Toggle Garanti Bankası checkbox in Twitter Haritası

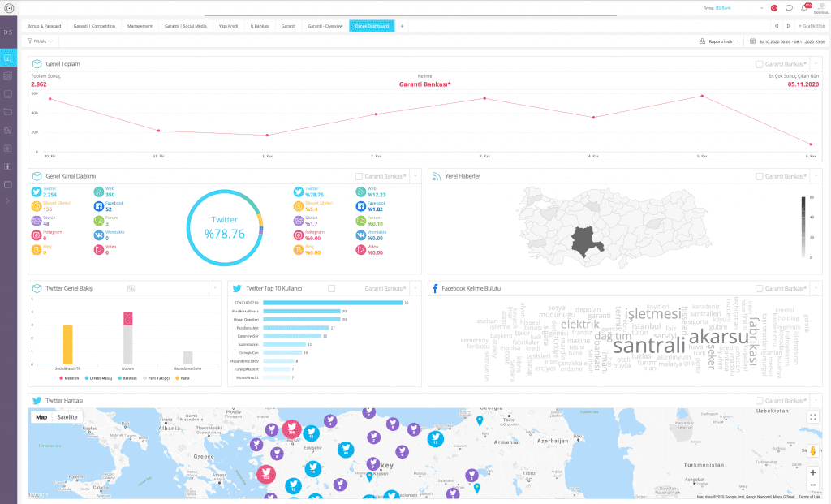pyautogui.click(x=759, y=401)
